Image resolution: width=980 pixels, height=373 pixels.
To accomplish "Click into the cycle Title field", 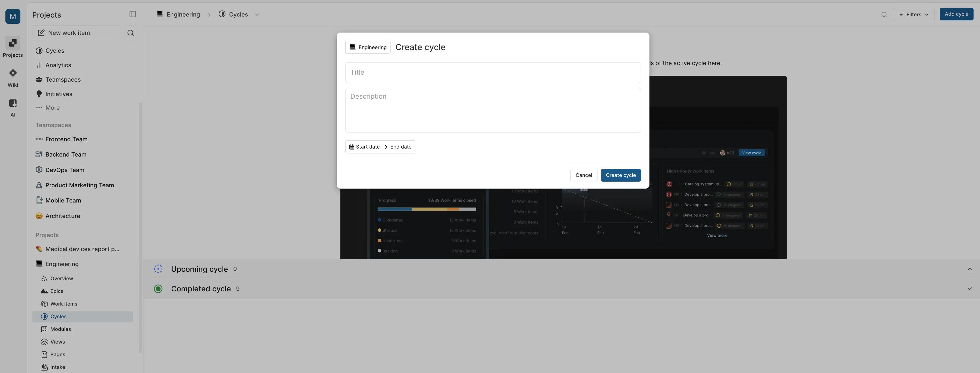I will (493, 73).
